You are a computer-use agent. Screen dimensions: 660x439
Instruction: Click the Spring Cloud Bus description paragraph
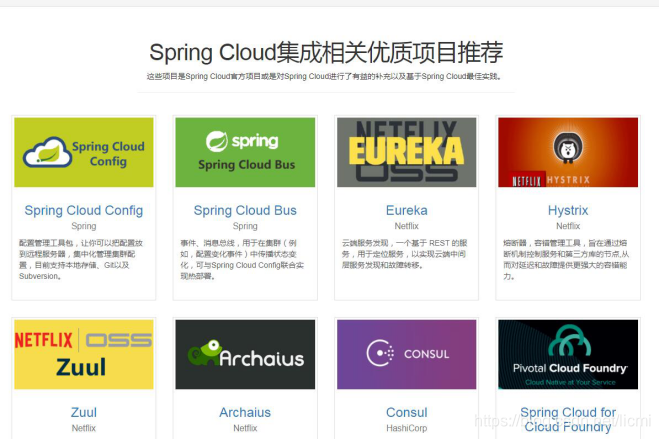(x=242, y=260)
